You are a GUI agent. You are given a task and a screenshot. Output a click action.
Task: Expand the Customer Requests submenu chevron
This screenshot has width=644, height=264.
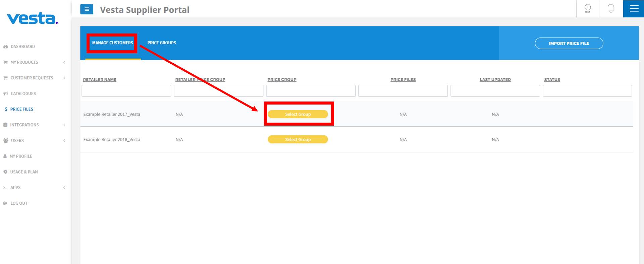point(64,78)
